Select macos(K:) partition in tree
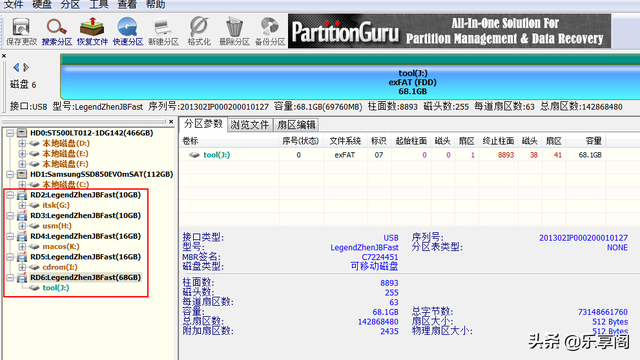Viewport: 640px width, 360px height. [61, 247]
